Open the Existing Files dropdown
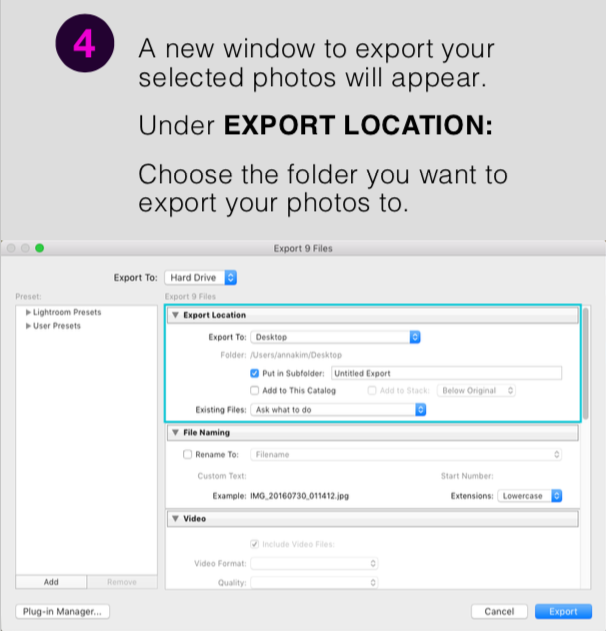The width and height of the screenshot is (606, 631). [339, 409]
